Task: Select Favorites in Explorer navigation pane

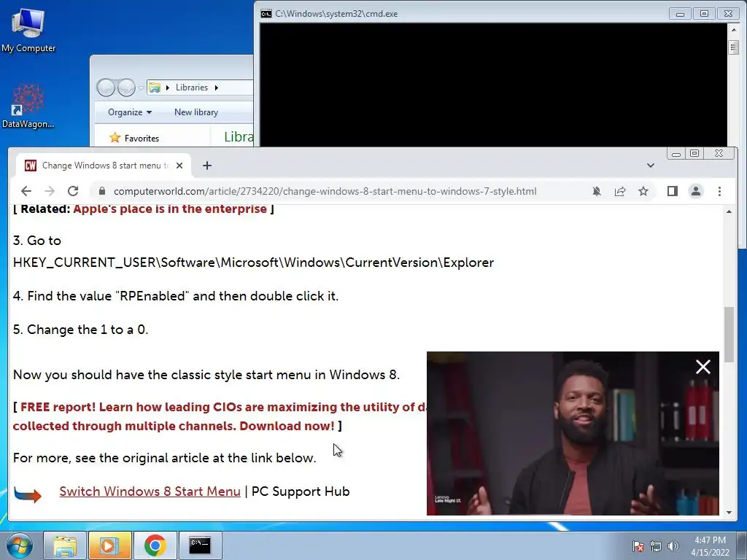Action: [142, 139]
